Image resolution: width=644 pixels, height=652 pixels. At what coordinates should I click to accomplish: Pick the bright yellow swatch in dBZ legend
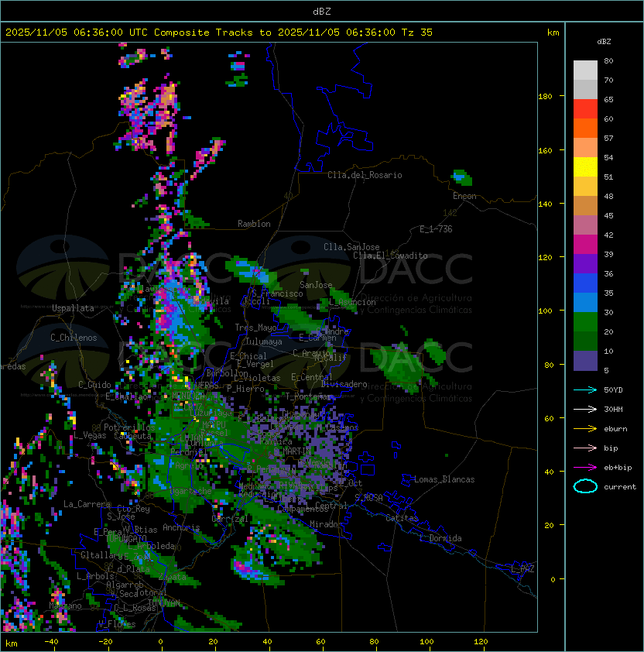585,167
